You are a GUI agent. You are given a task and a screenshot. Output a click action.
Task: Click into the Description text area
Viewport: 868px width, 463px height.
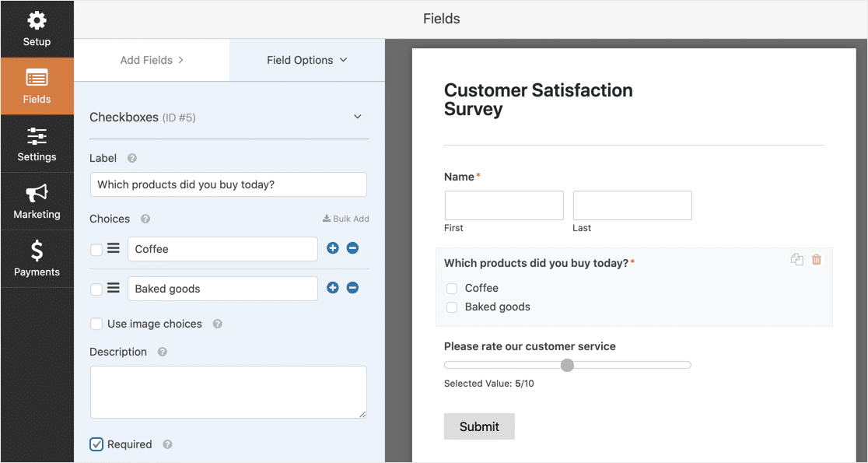click(x=228, y=392)
